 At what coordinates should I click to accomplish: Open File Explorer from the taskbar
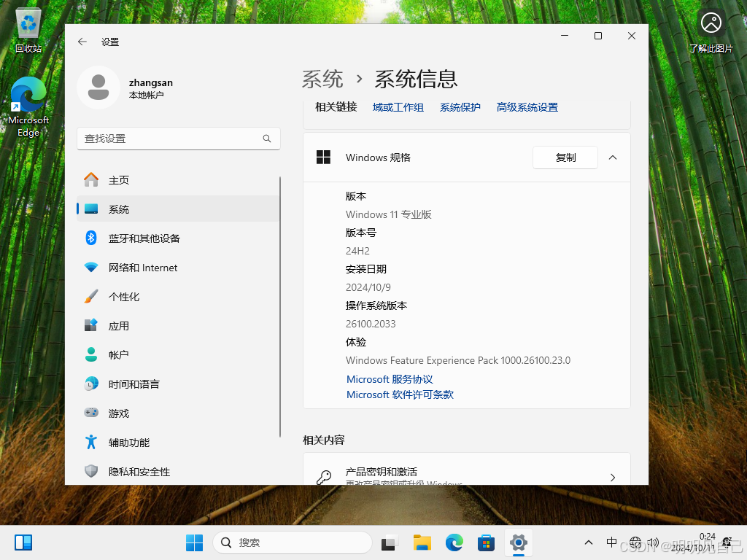(422, 542)
